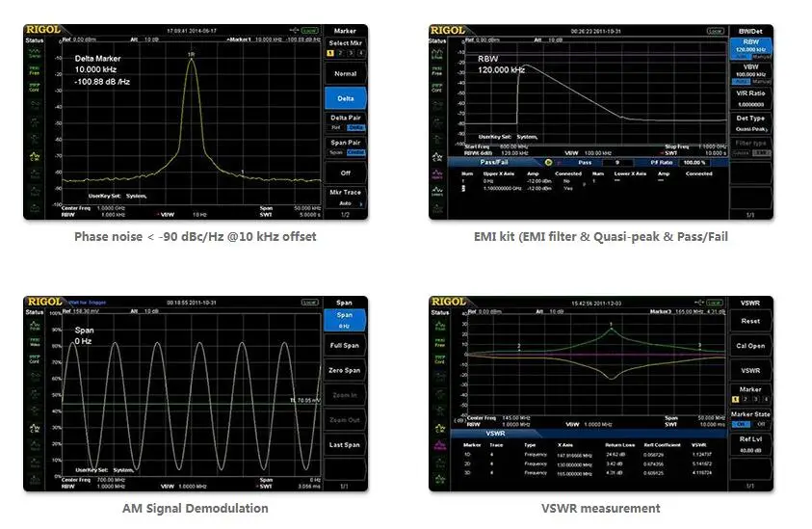The width and height of the screenshot is (812, 529).
Task: Click the greyed Filter type softkey
Action: click(751, 147)
